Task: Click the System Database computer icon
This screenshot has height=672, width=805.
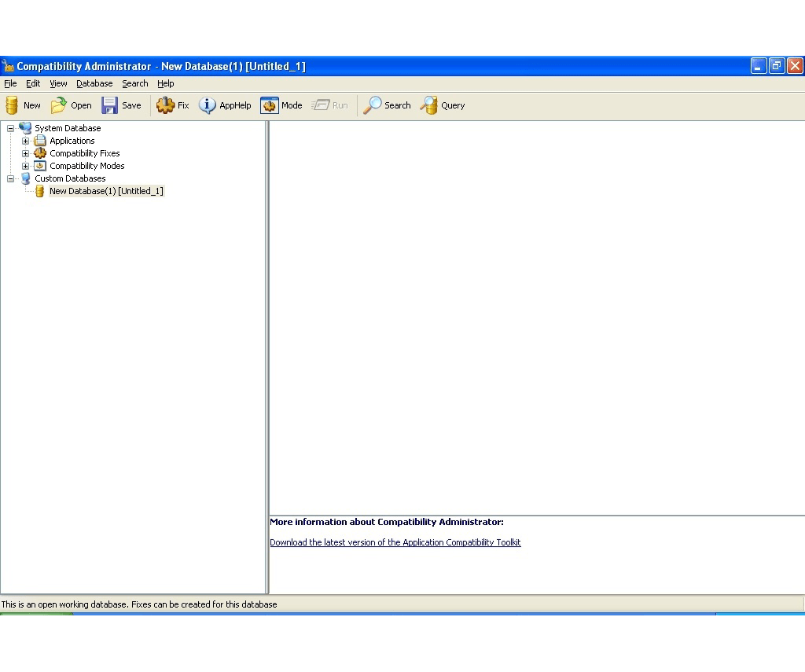Action: 25,128
